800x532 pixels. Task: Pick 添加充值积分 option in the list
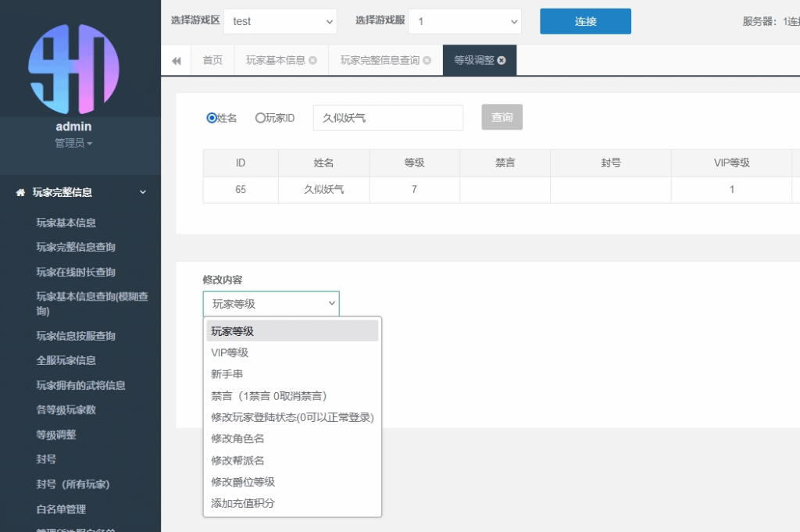(243, 504)
